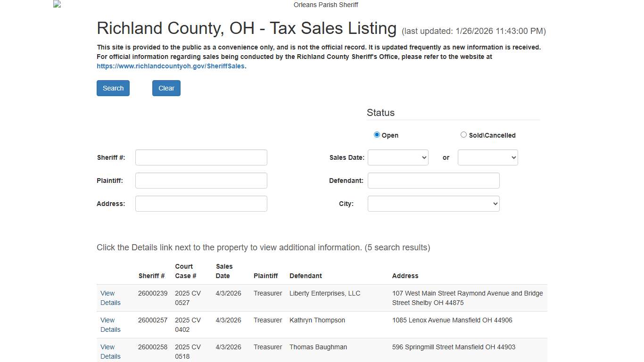Open the second Sales Date dropdown
644x362 pixels.
pyautogui.click(x=487, y=157)
